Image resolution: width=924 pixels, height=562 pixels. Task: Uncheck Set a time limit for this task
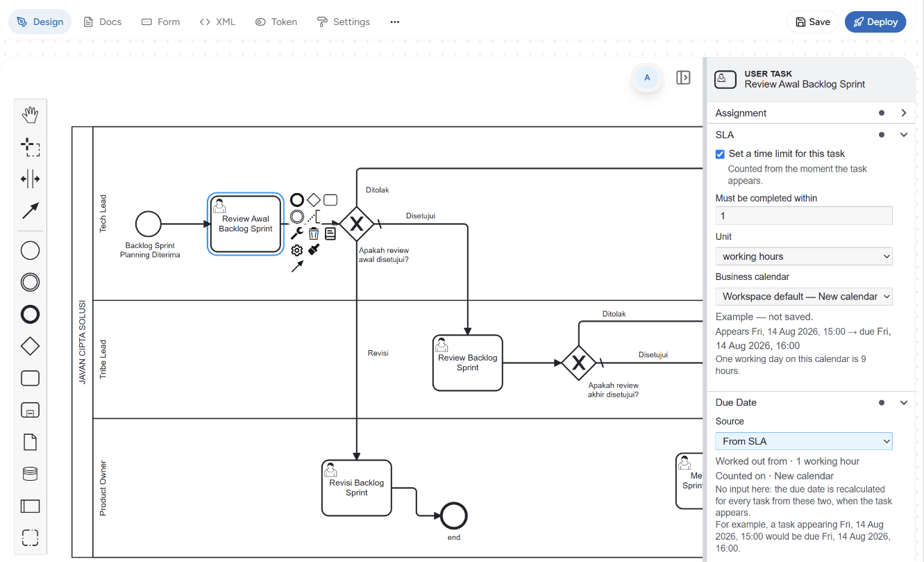tap(720, 154)
